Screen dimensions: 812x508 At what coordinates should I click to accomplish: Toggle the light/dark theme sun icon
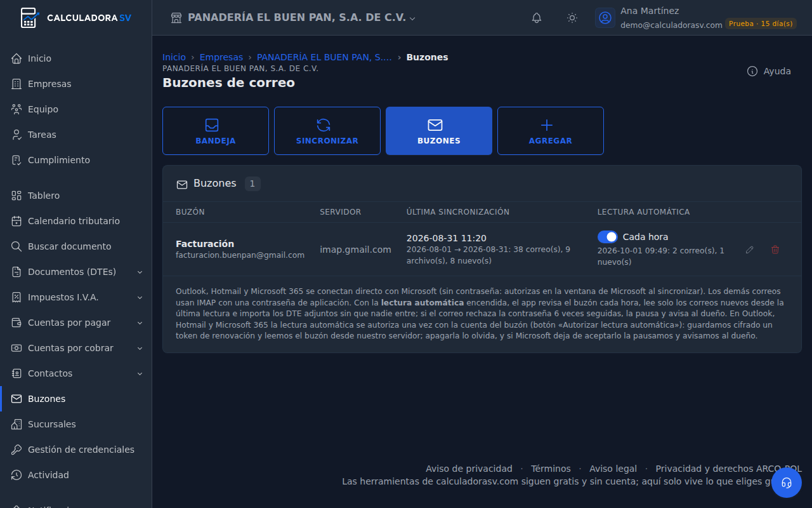tap(572, 18)
